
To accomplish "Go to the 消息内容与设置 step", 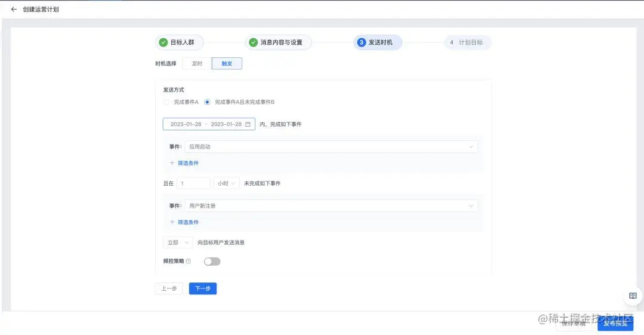I will [x=278, y=42].
